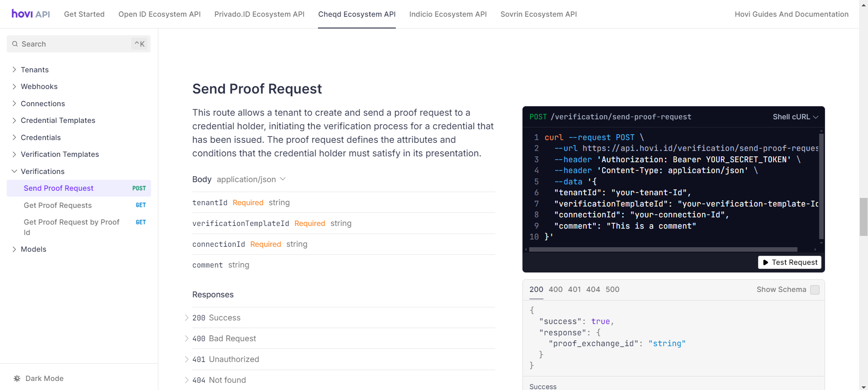Click the POST badge beside Send Proof Request
Image resolution: width=868 pixels, height=390 pixels.
click(139, 188)
